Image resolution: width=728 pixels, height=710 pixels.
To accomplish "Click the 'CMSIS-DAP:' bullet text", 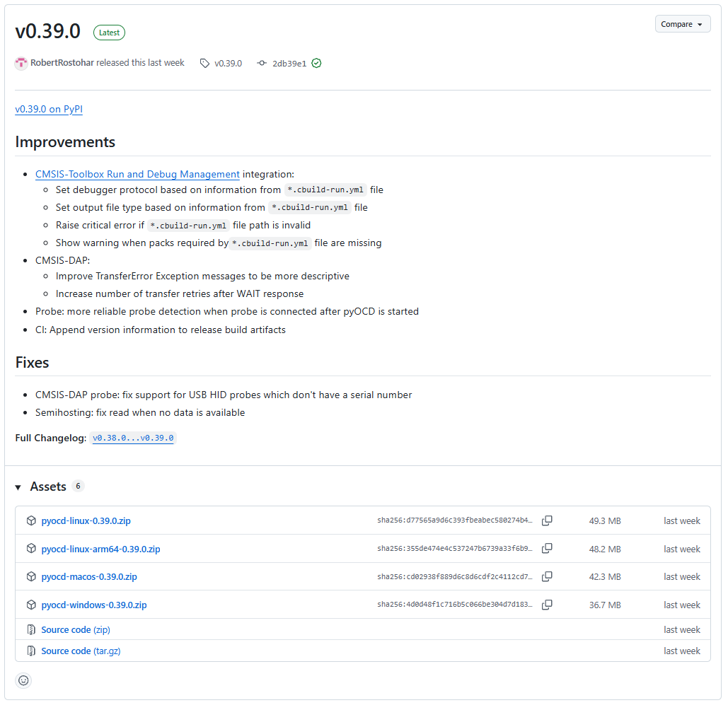I will tap(63, 260).
